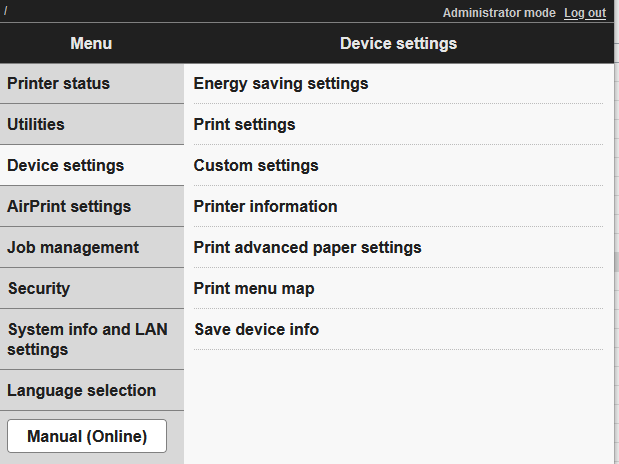Open AirPrint settings
619x464 pixels.
coord(69,206)
